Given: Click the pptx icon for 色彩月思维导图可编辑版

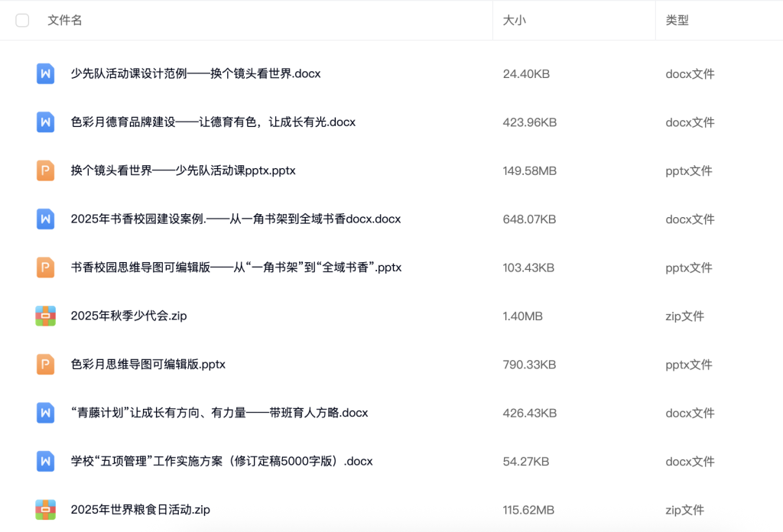Looking at the screenshot, I should tap(45, 365).
